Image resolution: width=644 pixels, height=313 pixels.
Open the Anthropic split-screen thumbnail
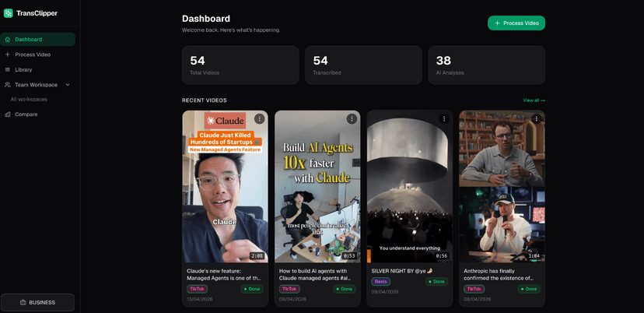[x=502, y=186]
